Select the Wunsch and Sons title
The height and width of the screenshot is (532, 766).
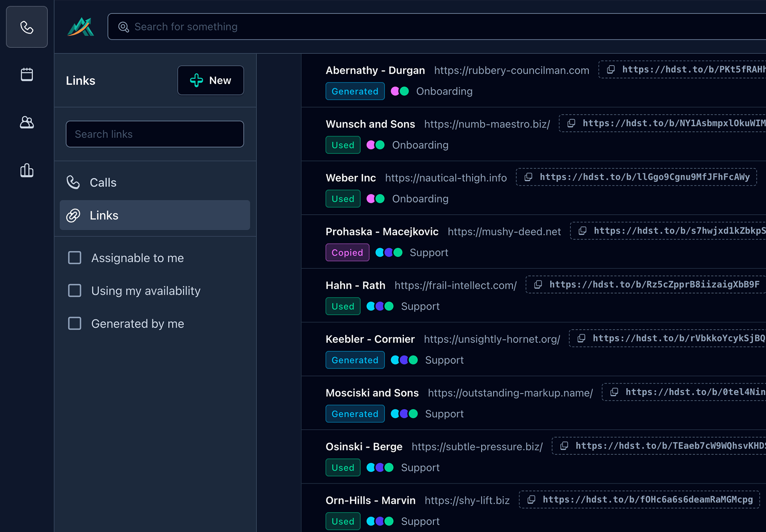point(370,124)
